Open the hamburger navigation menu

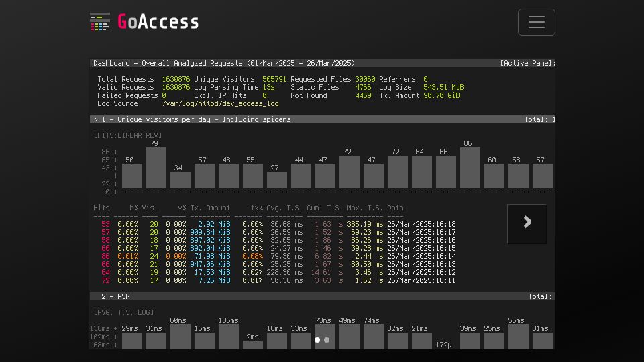click(x=537, y=22)
